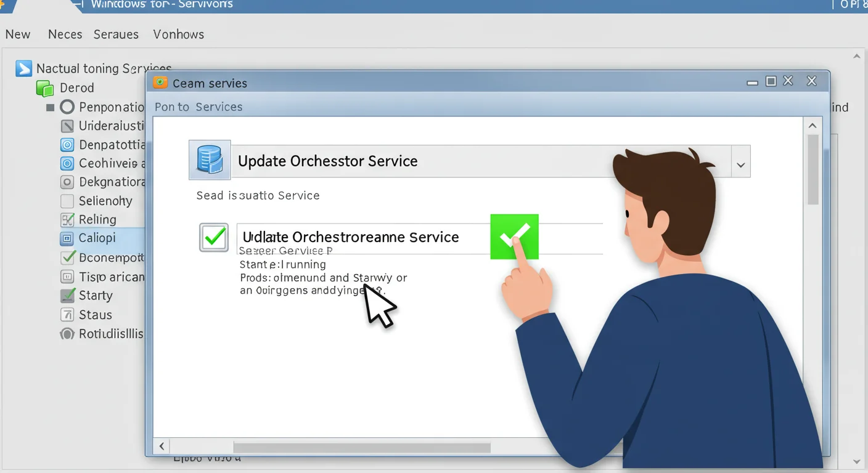The image size is (868, 473).
Task: Click the blue circular icon next to Ceohiveis
Action: pyautogui.click(x=67, y=164)
